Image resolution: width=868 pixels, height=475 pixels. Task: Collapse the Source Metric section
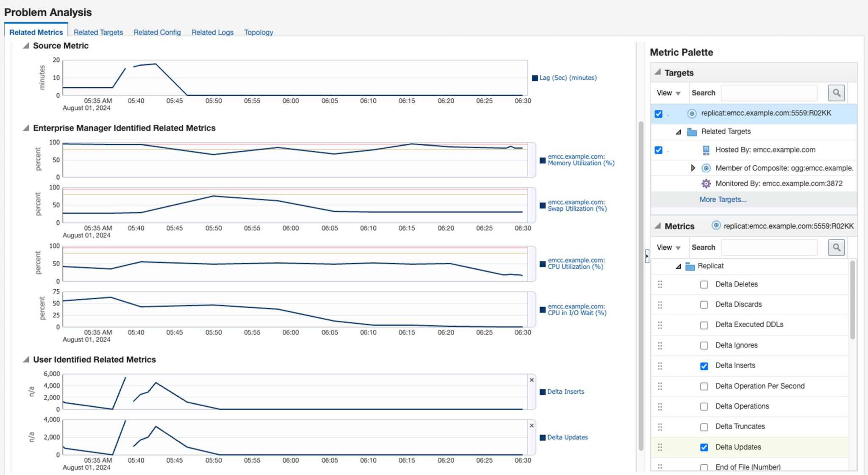coord(25,46)
